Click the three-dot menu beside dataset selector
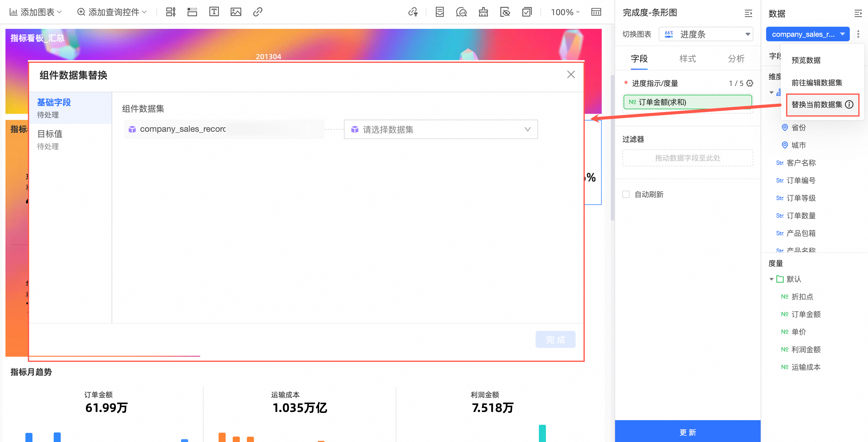Viewport: 868px width, 442px height. tap(858, 34)
